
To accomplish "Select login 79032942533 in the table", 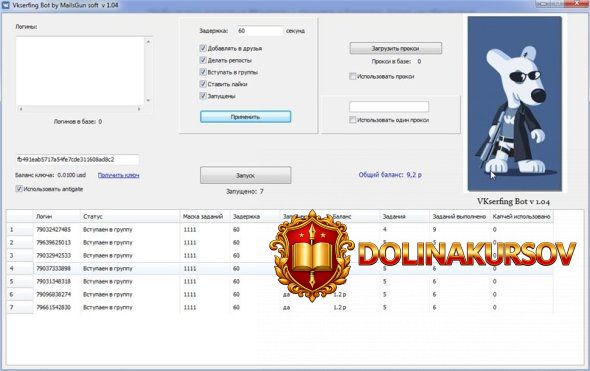I will coord(53,255).
